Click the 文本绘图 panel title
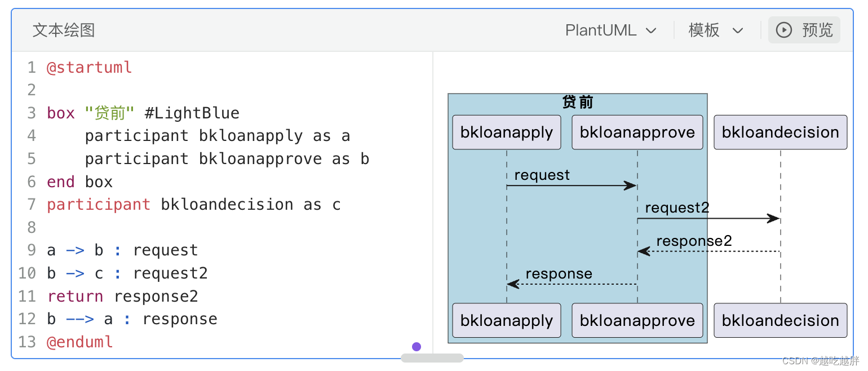This screenshot has height=371, width=868. [64, 30]
